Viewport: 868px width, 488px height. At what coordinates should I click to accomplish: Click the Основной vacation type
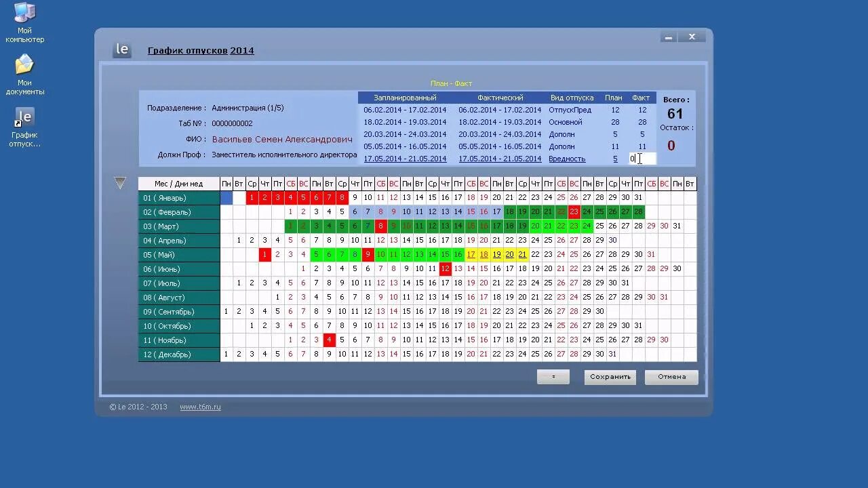point(566,122)
